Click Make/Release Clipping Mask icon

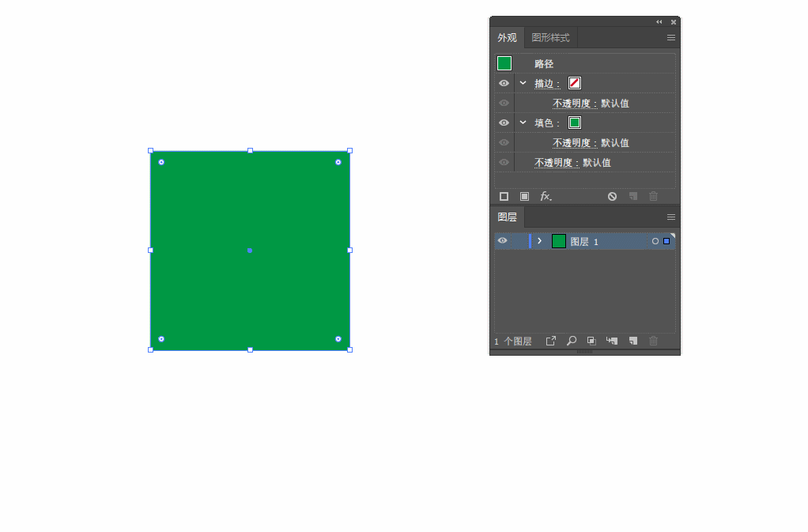pyautogui.click(x=591, y=341)
